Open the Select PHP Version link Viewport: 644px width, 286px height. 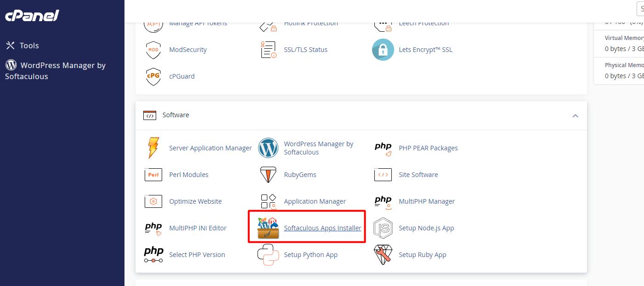click(x=197, y=255)
